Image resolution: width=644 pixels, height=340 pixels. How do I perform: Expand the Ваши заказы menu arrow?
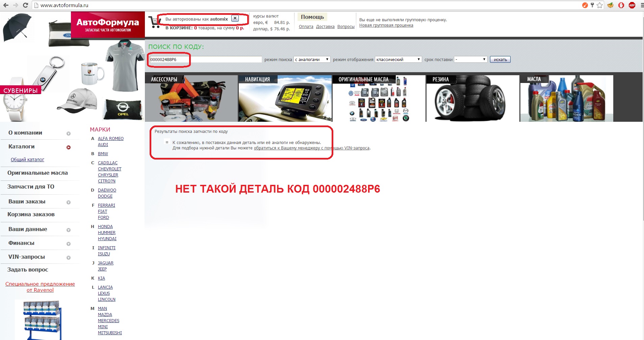click(69, 202)
